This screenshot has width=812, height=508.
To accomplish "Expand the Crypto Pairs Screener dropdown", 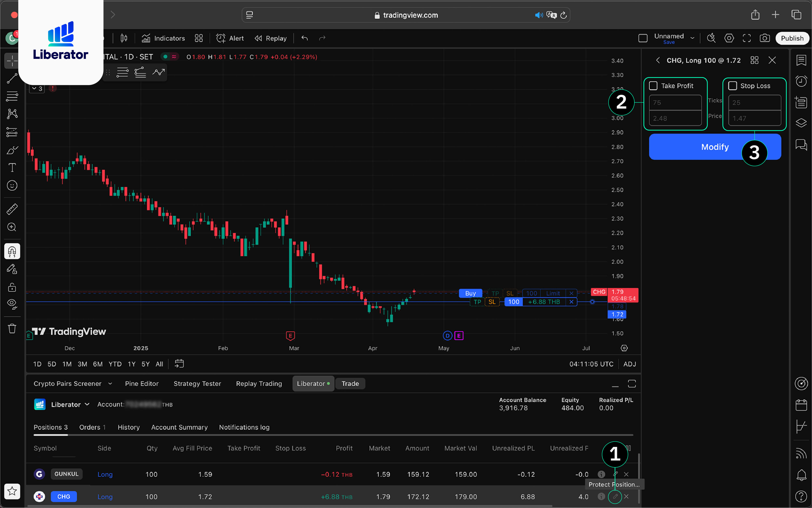I will pyautogui.click(x=110, y=384).
